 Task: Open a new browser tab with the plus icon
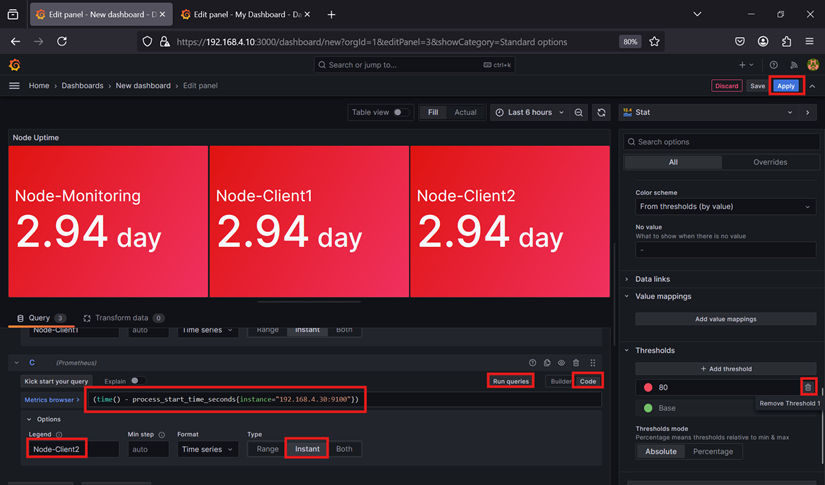click(x=331, y=15)
